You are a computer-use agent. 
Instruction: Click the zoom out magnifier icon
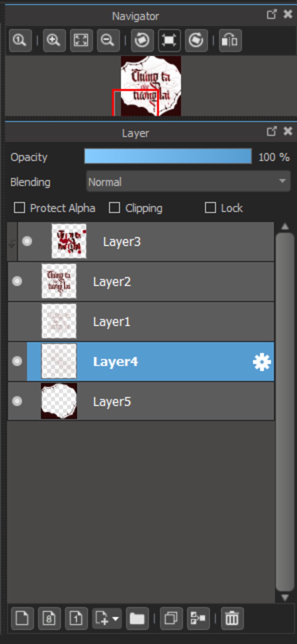(108, 40)
